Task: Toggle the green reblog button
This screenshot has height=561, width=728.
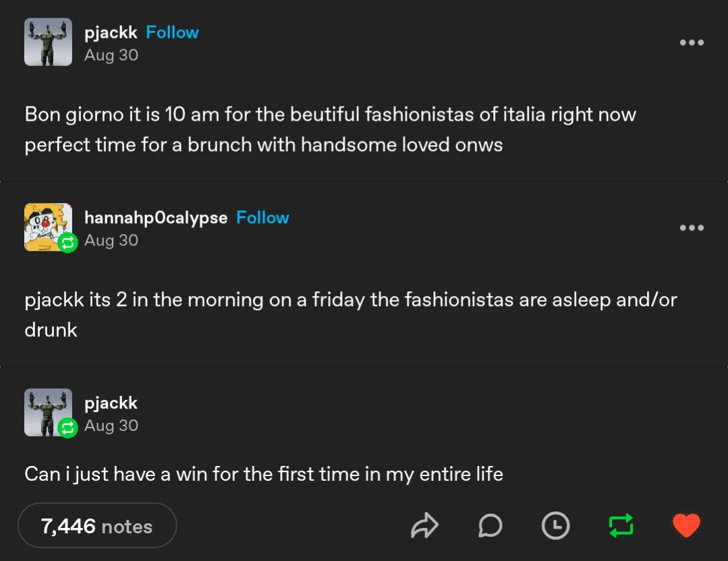Action: pos(621,526)
